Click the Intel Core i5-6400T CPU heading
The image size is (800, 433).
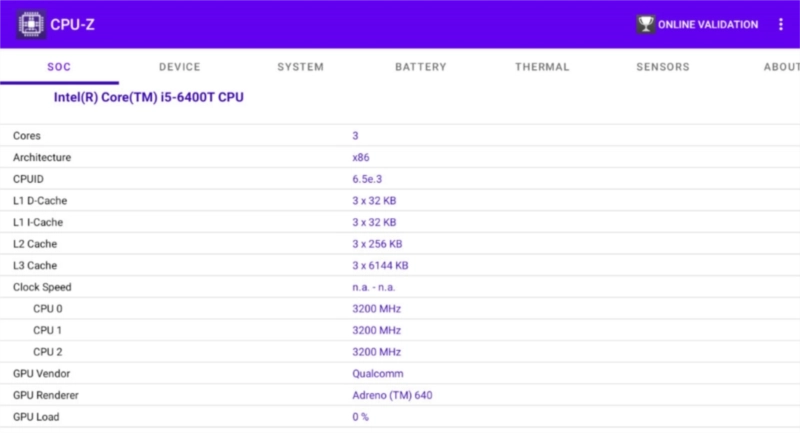point(149,98)
